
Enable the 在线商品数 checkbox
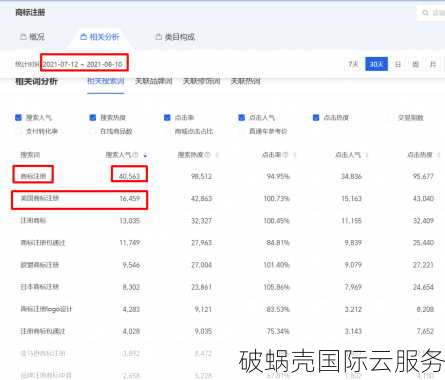click(x=93, y=131)
